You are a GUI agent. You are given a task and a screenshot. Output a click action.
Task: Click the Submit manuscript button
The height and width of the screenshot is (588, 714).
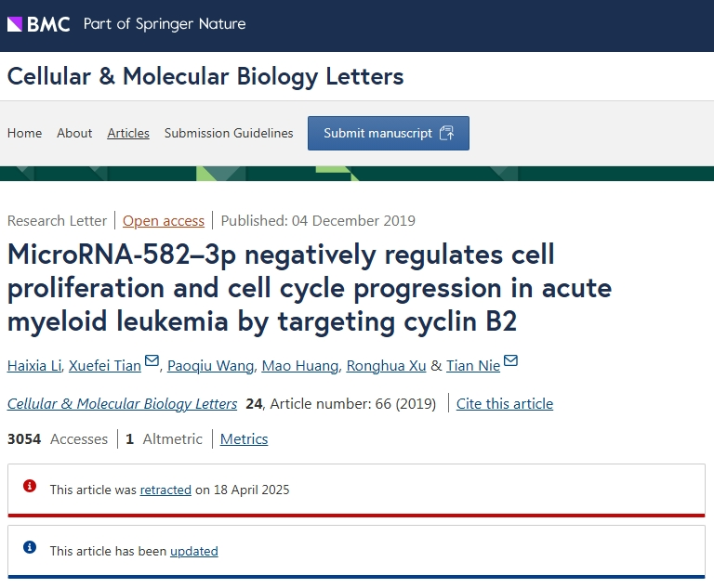point(389,134)
